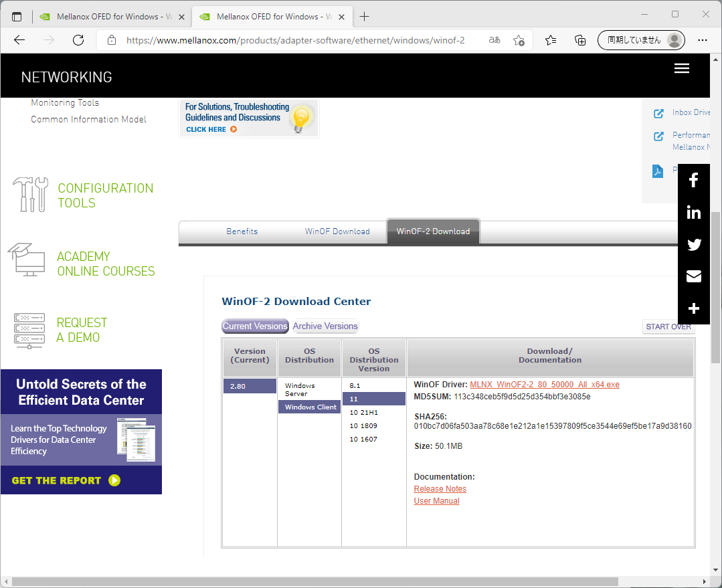This screenshot has height=588, width=722.
Task: Open the hamburger navigation menu
Action: click(x=682, y=69)
